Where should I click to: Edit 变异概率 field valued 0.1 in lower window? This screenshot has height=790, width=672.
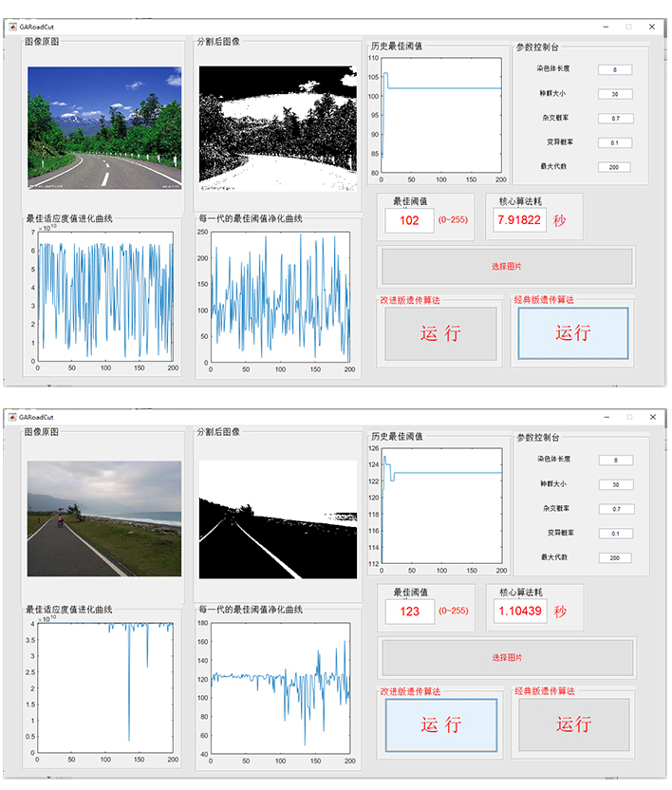[616, 534]
